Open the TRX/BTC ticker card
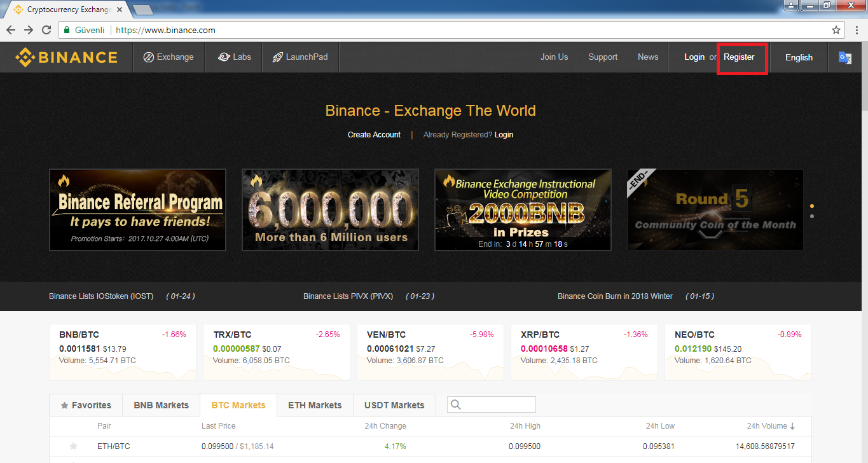868x463 pixels. pos(277,352)
